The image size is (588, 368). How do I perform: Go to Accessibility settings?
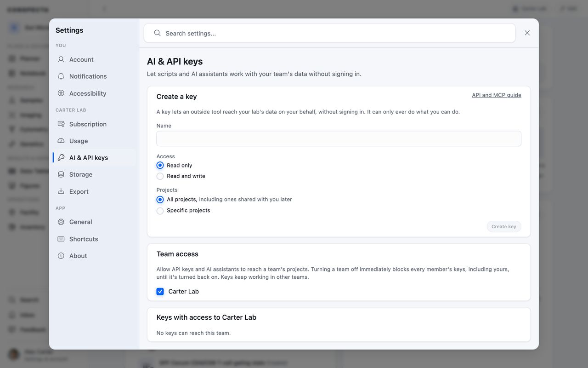click(94, 93)
